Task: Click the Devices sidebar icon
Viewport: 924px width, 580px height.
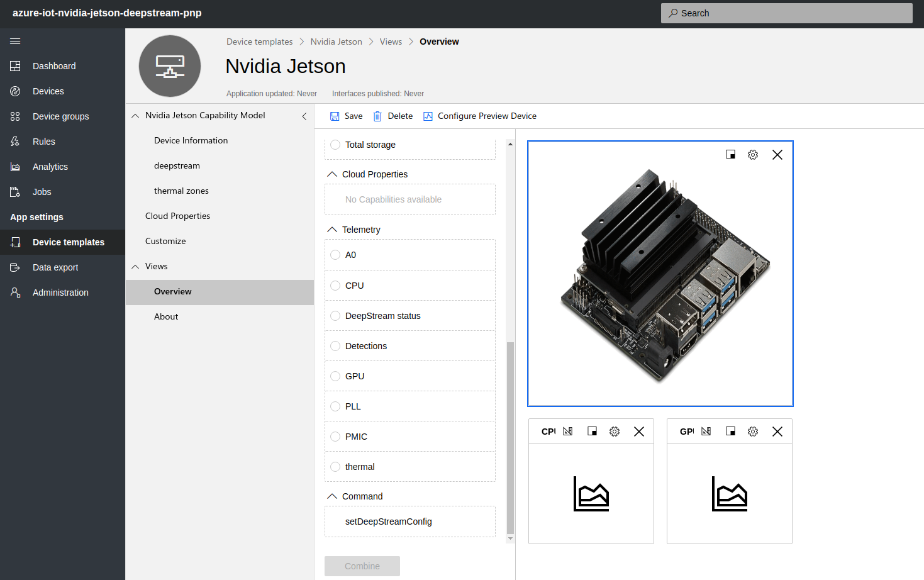Action: 15,91
